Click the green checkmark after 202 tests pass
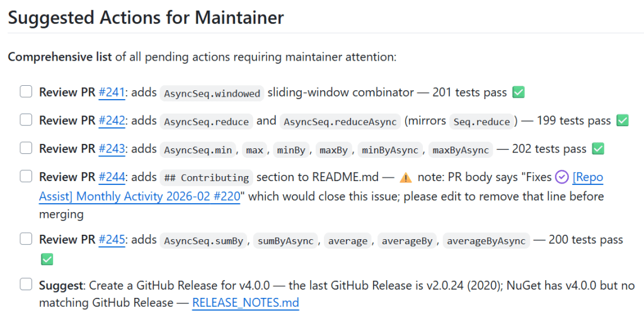Viewport: 644px width, 325px height. click(x=598, y=149)
